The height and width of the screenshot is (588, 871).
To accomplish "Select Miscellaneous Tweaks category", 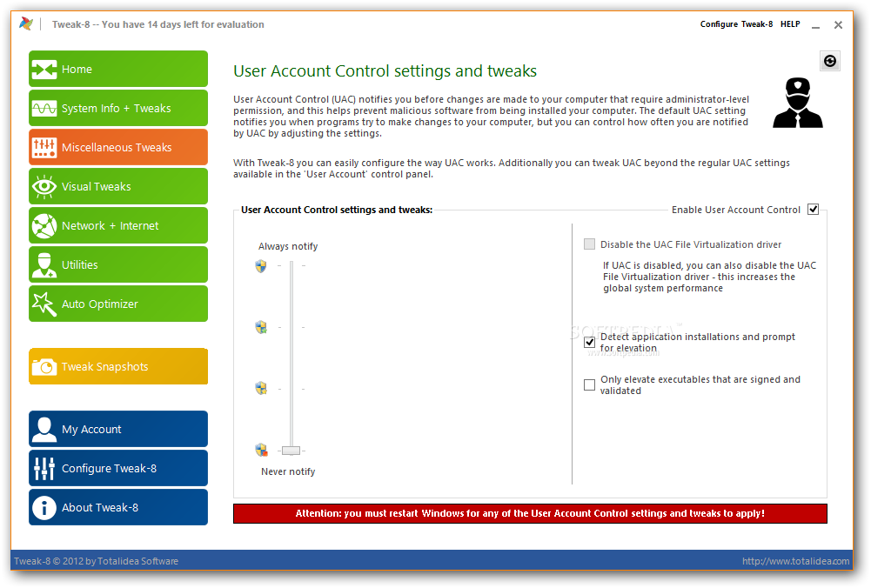I will [x=118, y=147].
